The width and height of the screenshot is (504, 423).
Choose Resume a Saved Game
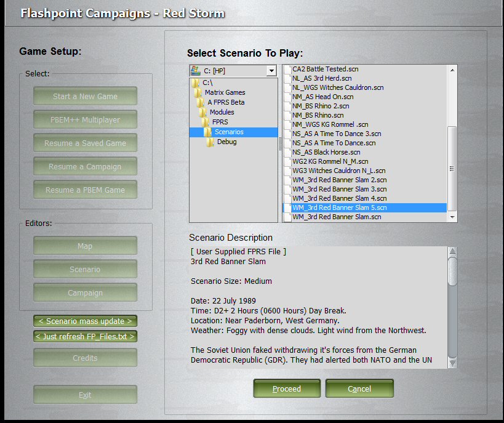[85, 143]
